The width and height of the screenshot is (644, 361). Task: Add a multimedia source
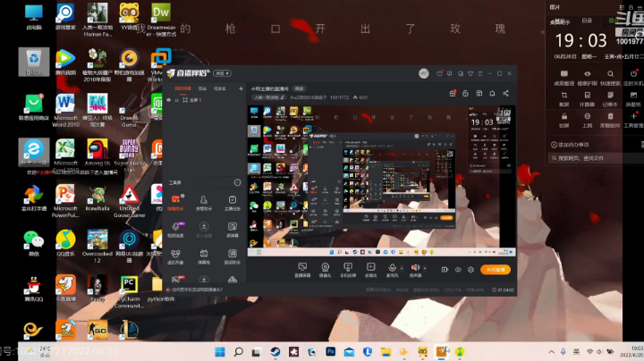pos(370,270)
